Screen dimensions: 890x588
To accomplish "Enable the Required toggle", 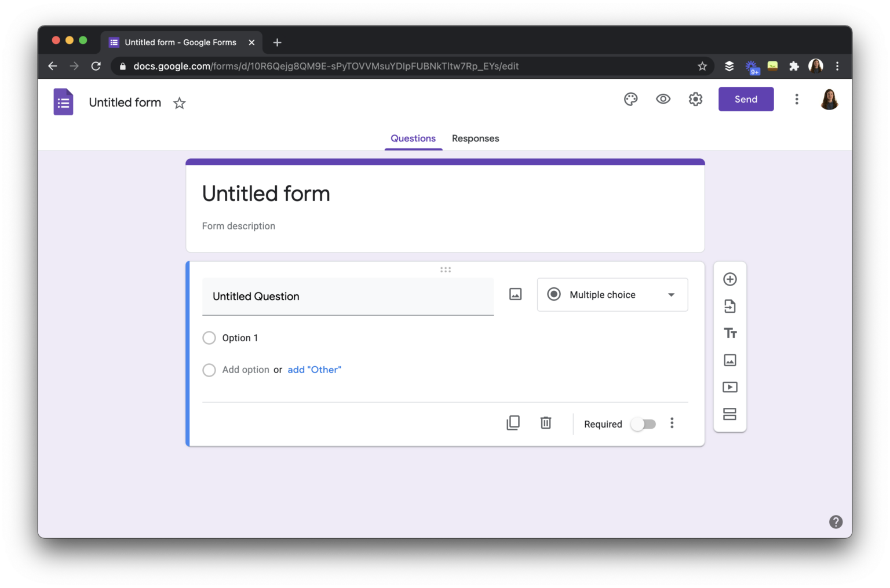I will pyautogui.click(x=643, y=423).
